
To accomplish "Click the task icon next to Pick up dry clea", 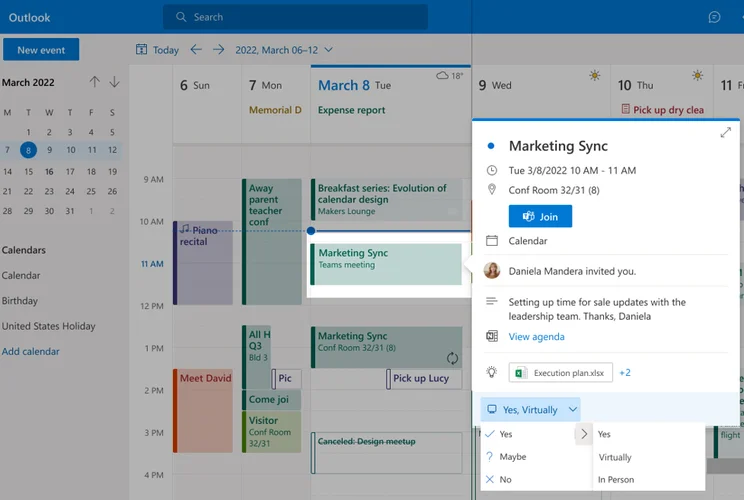I will 625,110.
